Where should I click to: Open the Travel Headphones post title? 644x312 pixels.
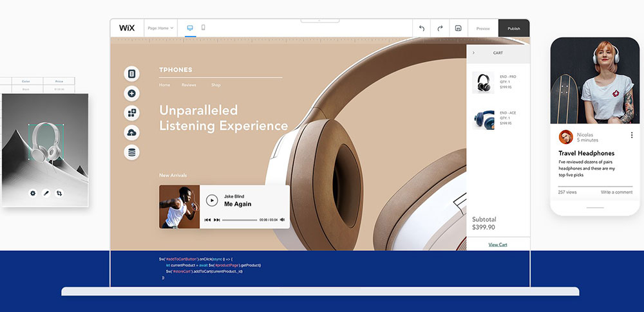(x=587, y=153)
